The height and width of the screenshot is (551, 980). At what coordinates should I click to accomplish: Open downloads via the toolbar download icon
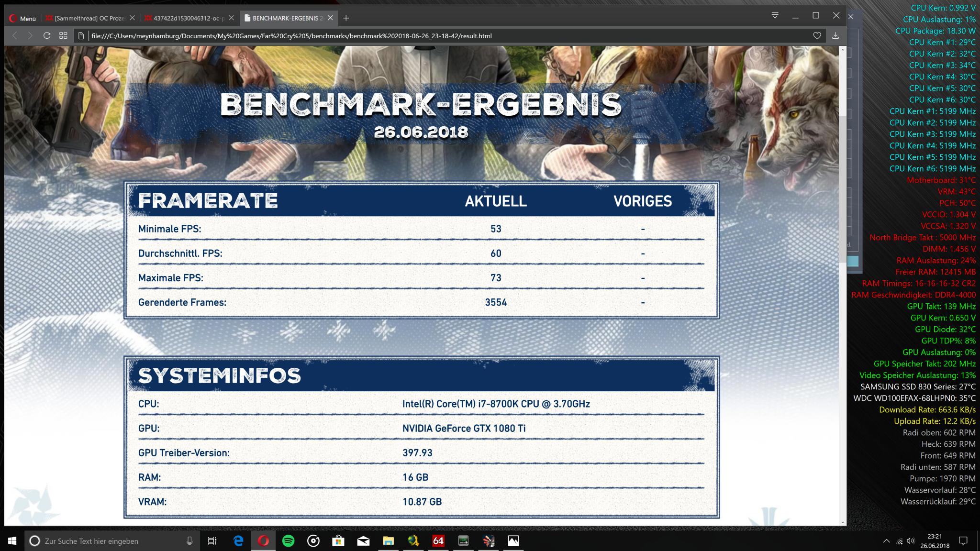tap(835, 35)
